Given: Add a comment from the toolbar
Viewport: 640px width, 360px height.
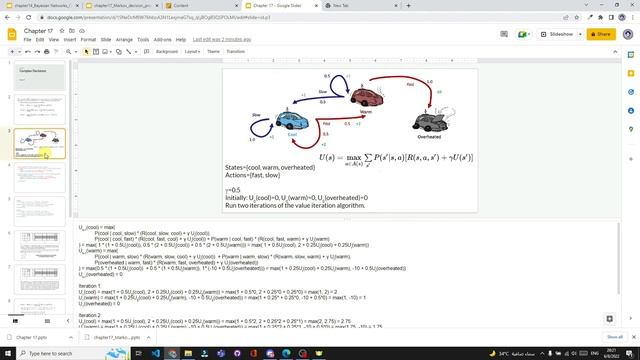Looking at the screenshot, I should point(147,52).
